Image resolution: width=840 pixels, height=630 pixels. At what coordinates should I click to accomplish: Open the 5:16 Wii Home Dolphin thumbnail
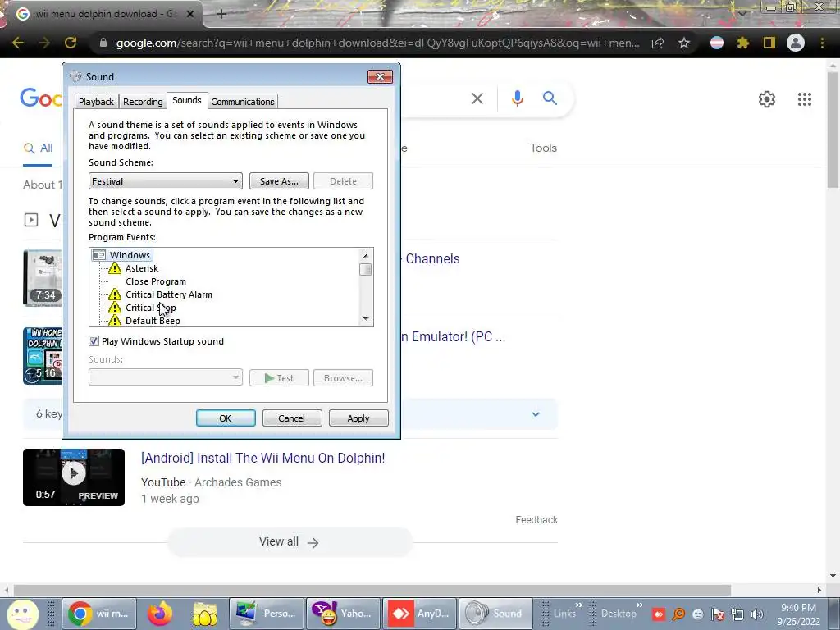click(x=43, y=356)
